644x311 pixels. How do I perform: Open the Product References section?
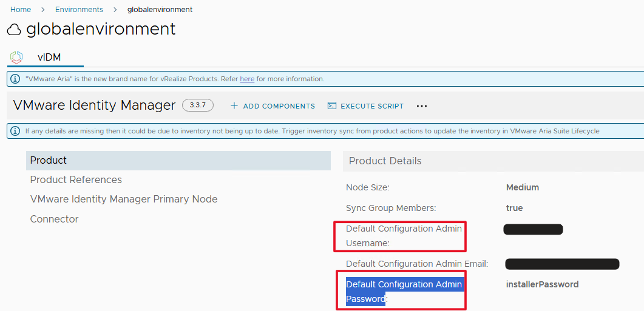click(x=76, y=180)
